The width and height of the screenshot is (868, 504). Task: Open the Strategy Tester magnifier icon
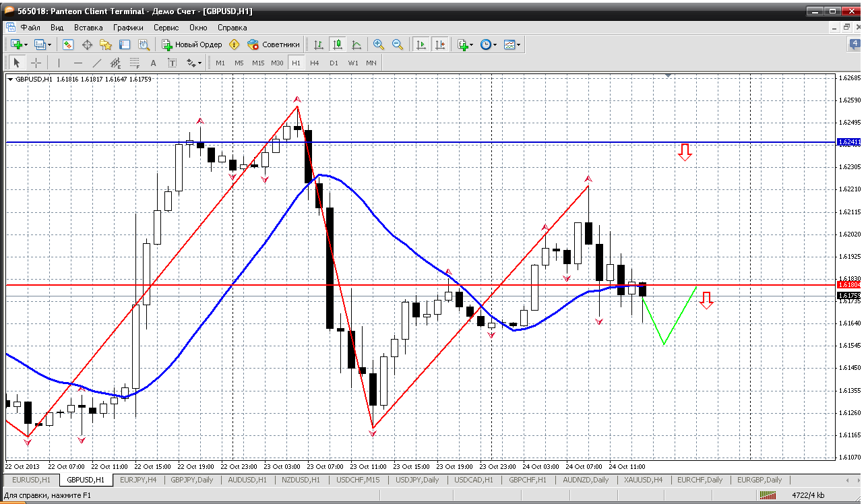(144, 44)
